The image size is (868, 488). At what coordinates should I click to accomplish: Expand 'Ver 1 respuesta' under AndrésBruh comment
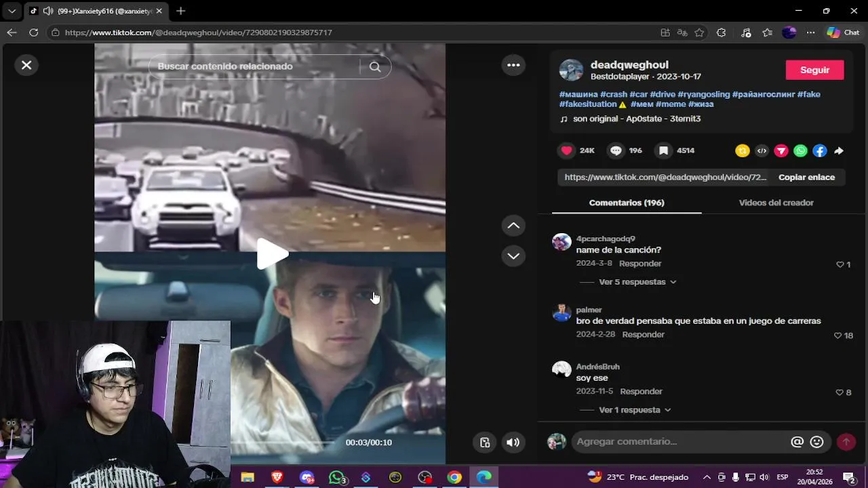(635, 410)
